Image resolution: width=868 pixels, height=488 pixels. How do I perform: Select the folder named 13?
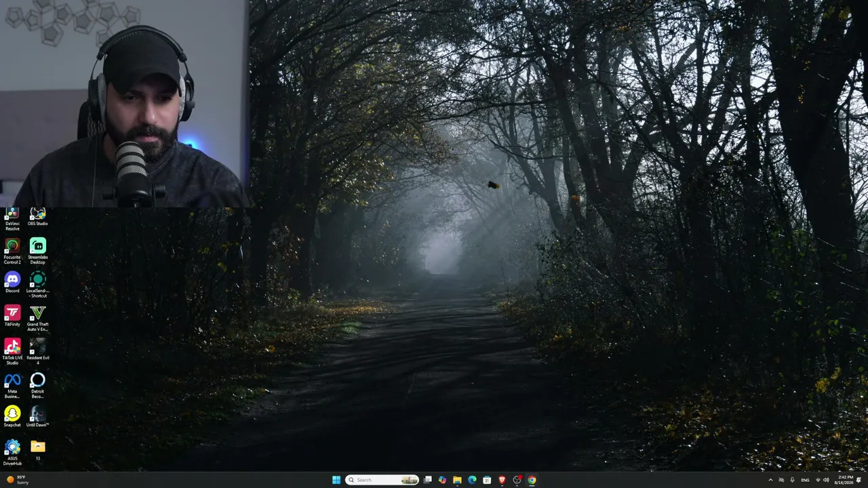(x=37, y=450)
